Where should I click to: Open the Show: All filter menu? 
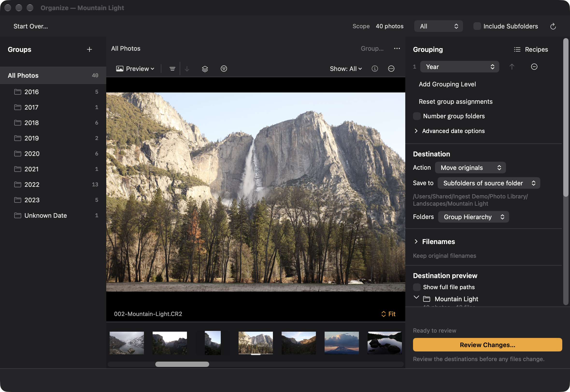(346, 69)
